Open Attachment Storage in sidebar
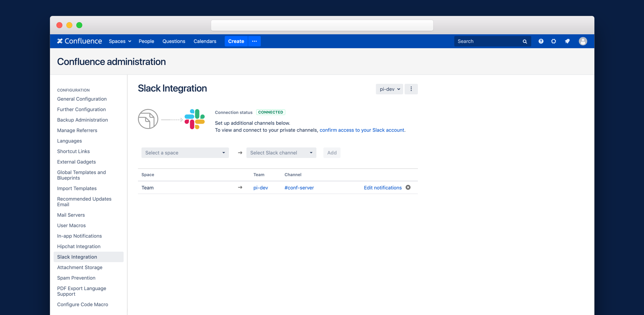 pyautogui.click(x=80, y=267)
